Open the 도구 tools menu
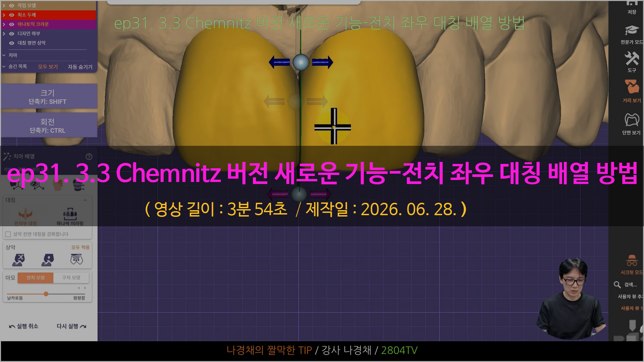 632,62
